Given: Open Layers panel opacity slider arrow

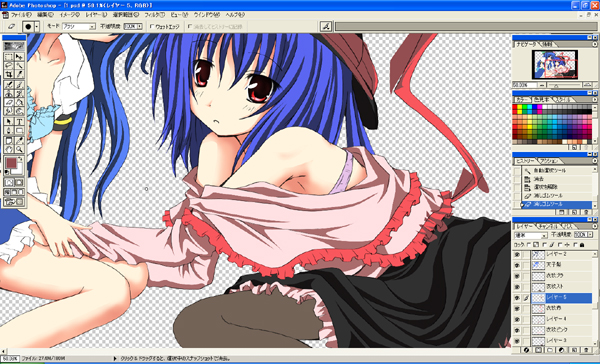Looking at the screenshot, I should (591, 235).
